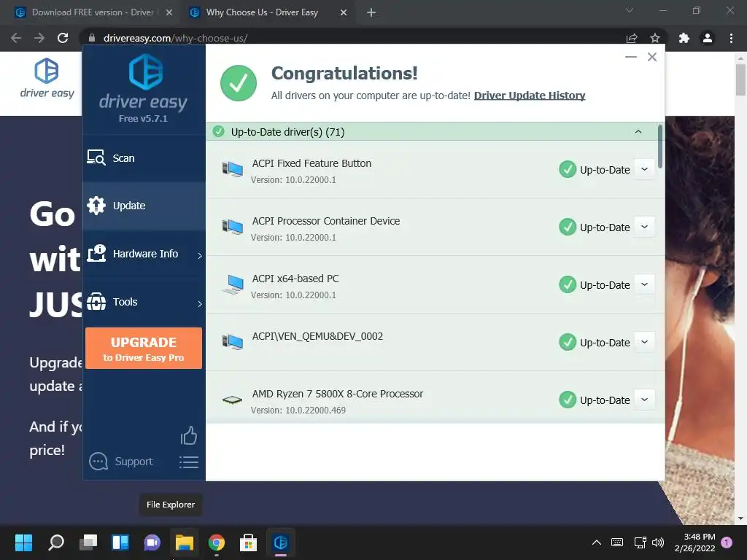Close the Driver Easy window
The image size is (747, 560).
coord(651,57)
